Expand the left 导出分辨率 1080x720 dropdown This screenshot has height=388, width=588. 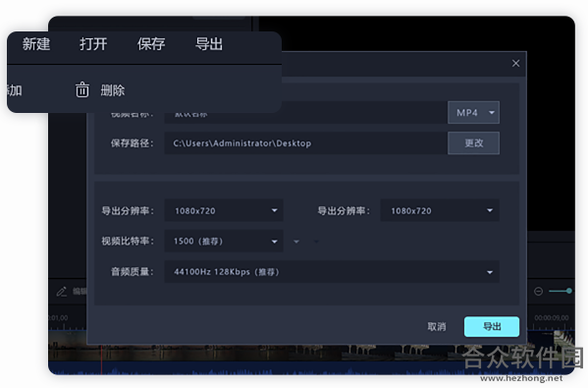click(x=224, y=210)
